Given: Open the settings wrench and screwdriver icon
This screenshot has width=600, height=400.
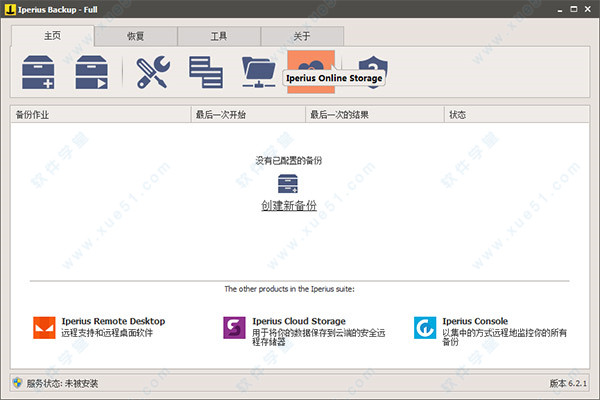Looking at the screenshot, I should (153, 72).
